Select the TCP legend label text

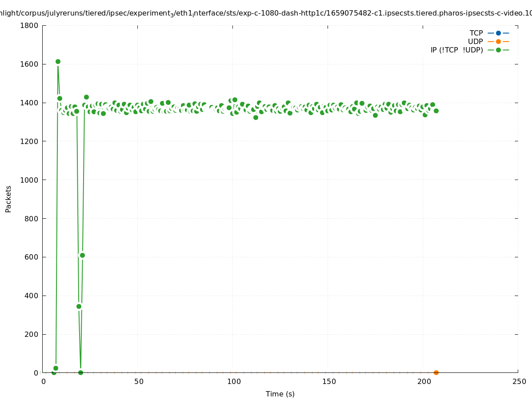pyautogui.click(x=476, y=33)
